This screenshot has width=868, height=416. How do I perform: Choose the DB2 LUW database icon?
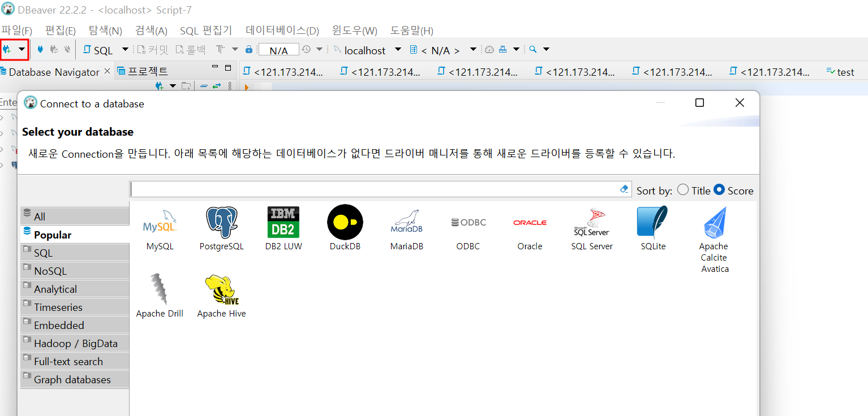(283, 228)
